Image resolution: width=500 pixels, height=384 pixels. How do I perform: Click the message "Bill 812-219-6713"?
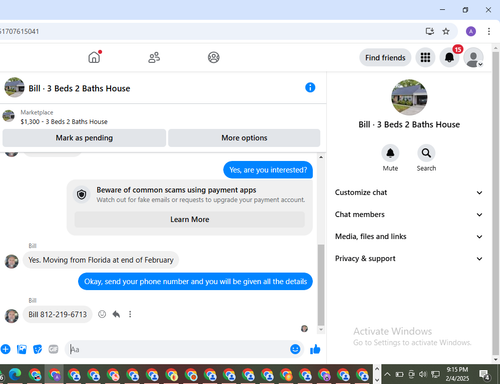[57, 314]
